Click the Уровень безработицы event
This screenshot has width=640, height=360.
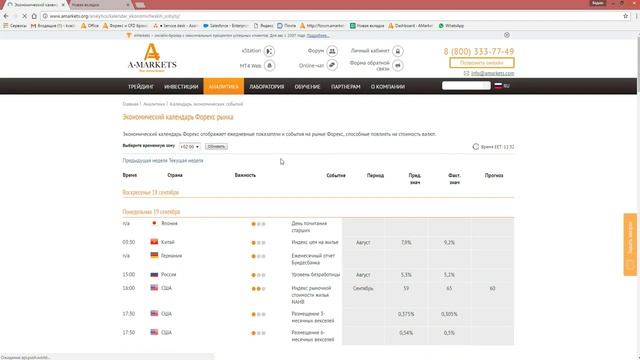(316, 275)
